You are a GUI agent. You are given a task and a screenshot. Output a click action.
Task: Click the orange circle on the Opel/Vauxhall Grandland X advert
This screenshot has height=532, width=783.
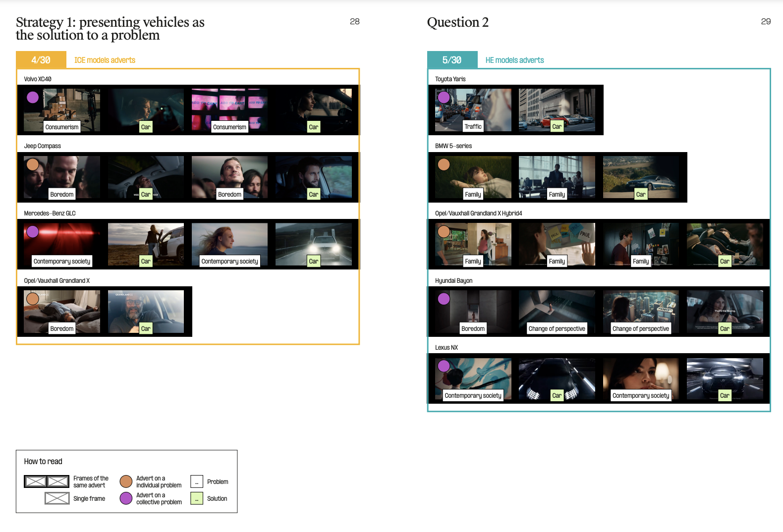pyautogui.click(x=33, y=299)
